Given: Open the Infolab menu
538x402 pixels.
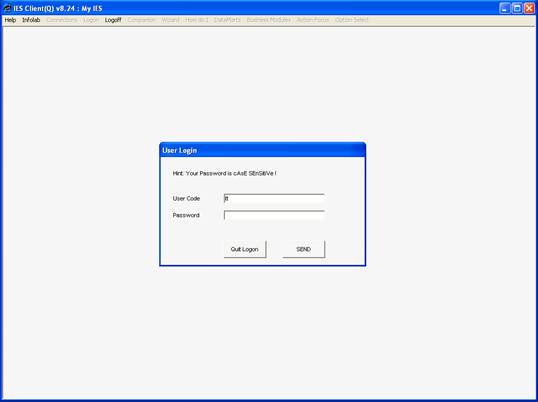Looking at the screenshot, I should (x=31, y=20).
